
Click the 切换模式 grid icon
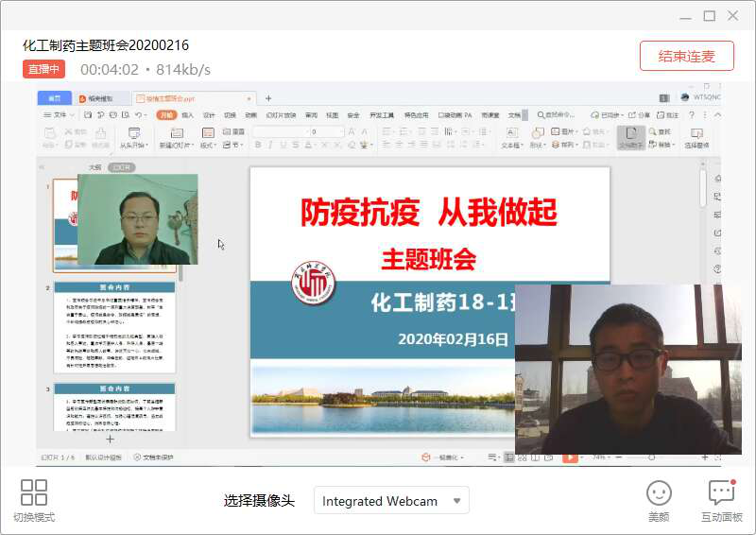tap(34, 492)
